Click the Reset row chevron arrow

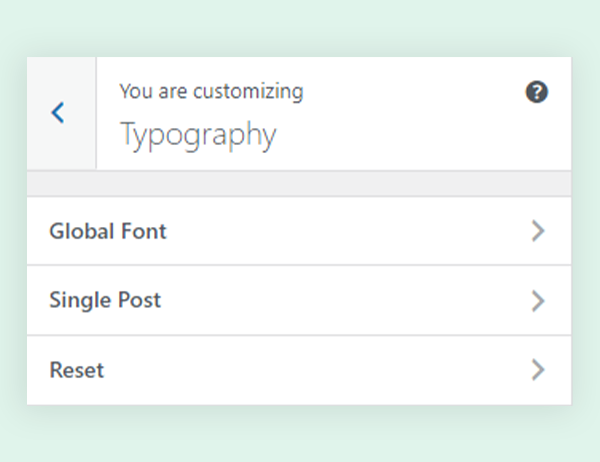pos(538,370)
